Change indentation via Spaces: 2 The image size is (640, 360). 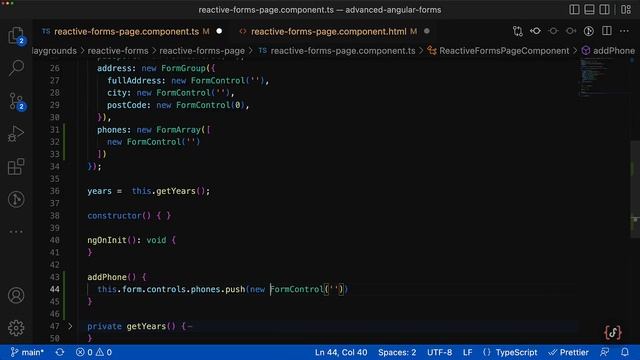[x=397, y=352]
